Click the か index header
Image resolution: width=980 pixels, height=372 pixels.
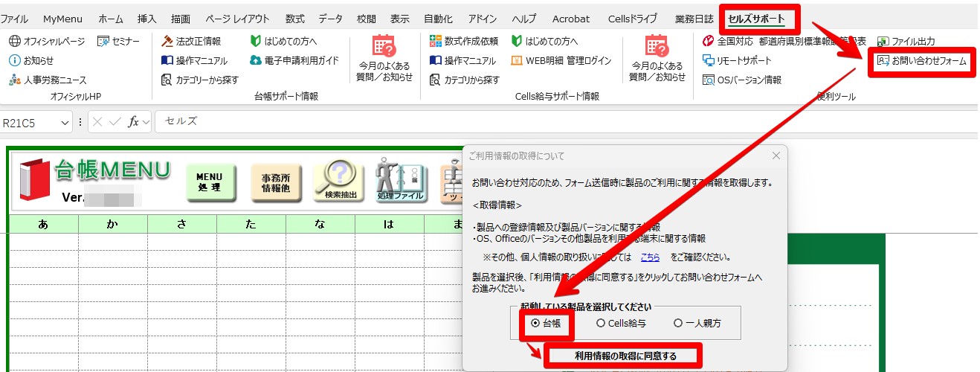point(113,223)
